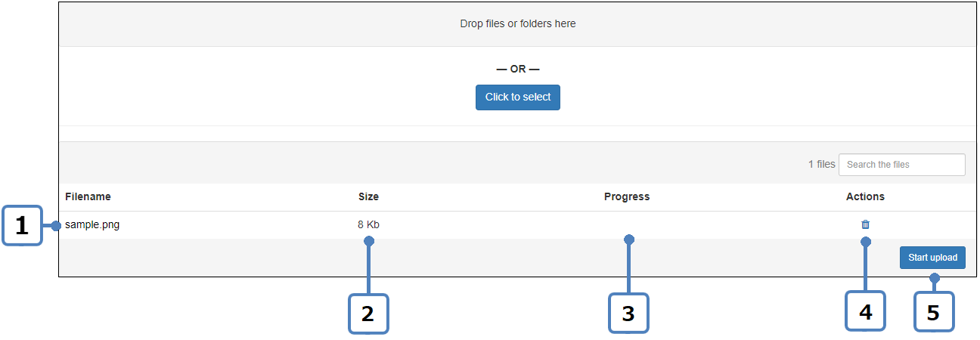The height and width of the screenshot is (340, 980).
Task: Start upload of the listed files
Action: coord(932,258)
